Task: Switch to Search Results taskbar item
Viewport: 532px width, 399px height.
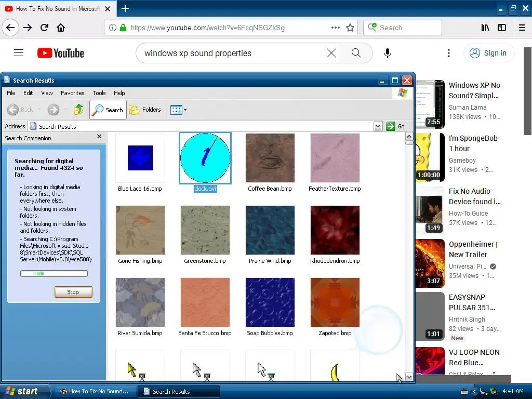Action: click(x=179, y=391)
